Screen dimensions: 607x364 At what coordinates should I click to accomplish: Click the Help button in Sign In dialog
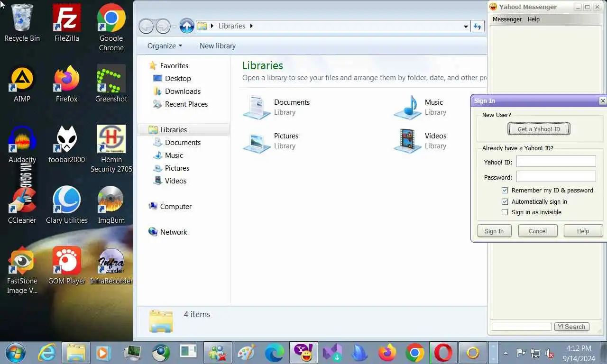[x=583, y=231]
